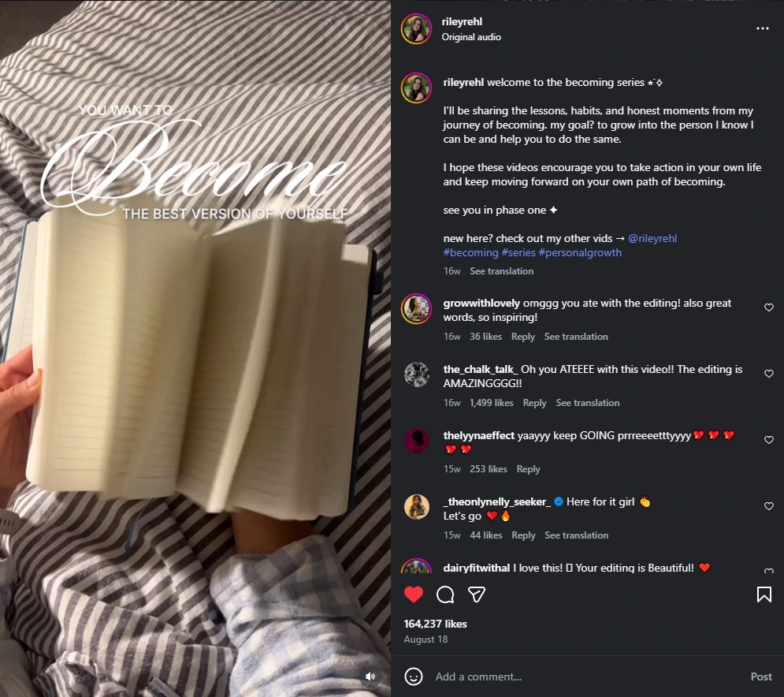Like thelyynaeffect's comment heart
The image size is (784, 697).
[769, 440]
